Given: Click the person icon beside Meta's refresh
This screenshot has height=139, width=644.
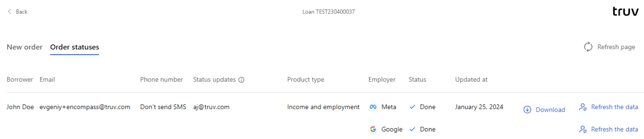Looking at the screenshot, I should tap(583, 107).
